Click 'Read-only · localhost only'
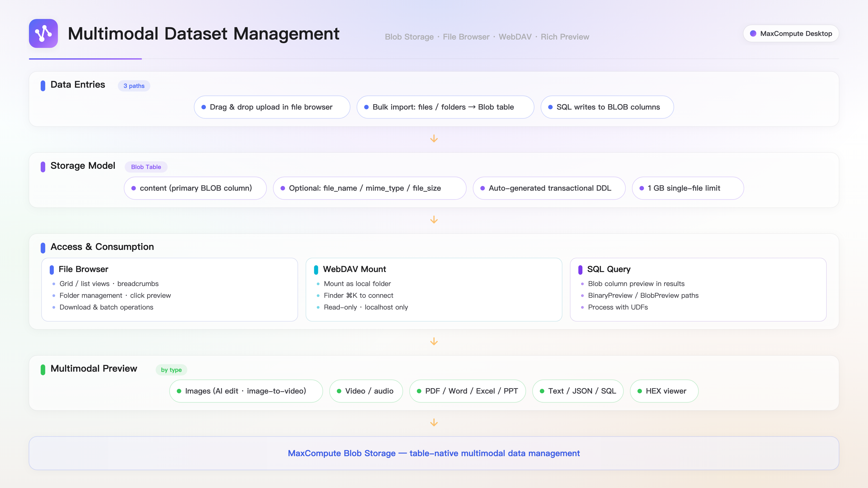The height and width of the screenshot is (488, 868). coord(366,307)
